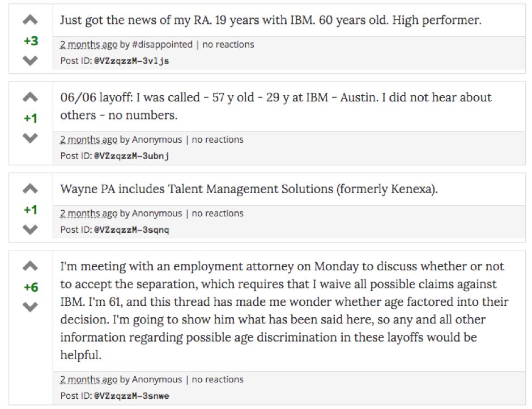This screenshot has height=409, width=532.
Task: Upvote the '06/06 layoff' Austin post
Action: (x=31, y=97)
